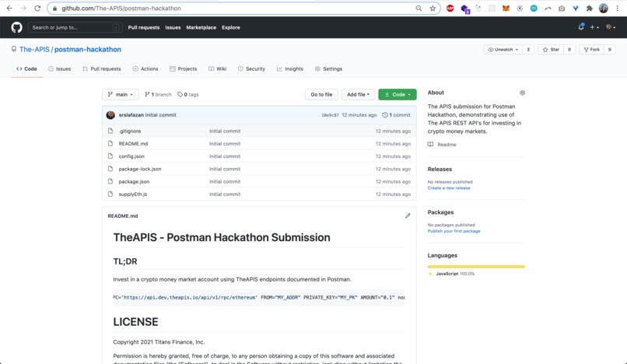View the 0 tags link
The width and height of the screenshot is (627, 364).
[188, 94]
